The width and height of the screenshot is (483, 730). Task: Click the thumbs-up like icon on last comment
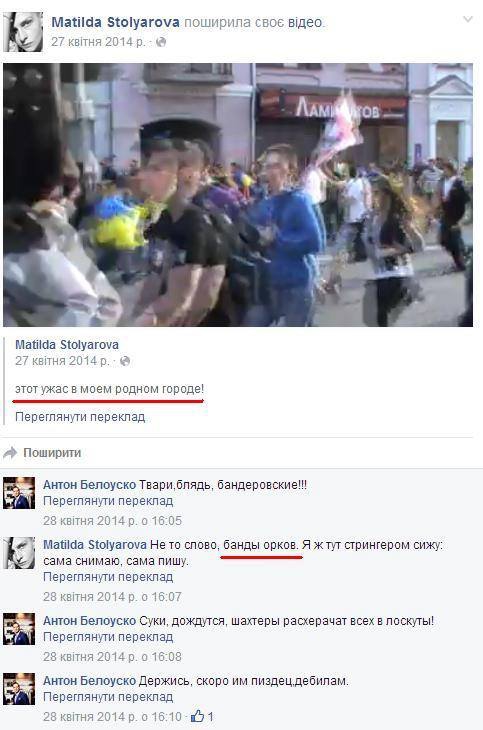point(197,716)
